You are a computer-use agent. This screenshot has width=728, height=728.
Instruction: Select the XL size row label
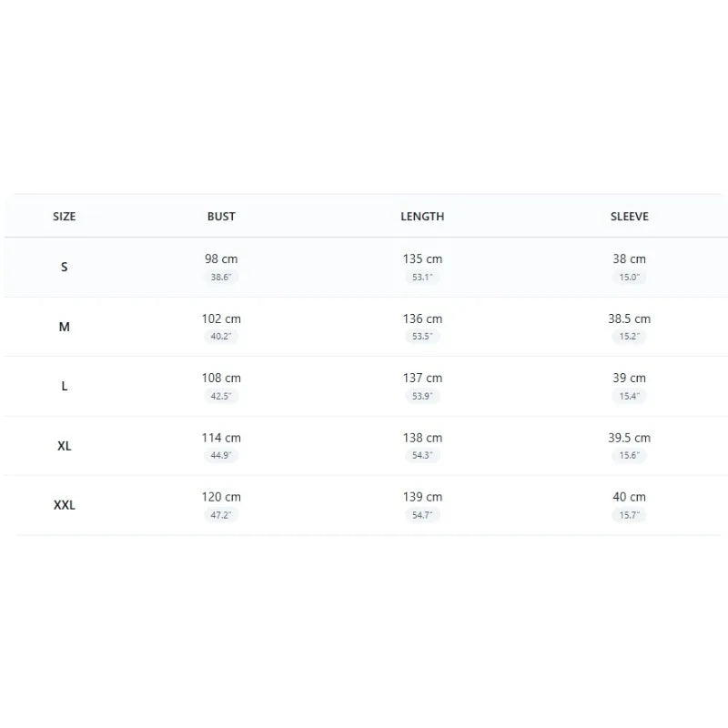(64, 446)
